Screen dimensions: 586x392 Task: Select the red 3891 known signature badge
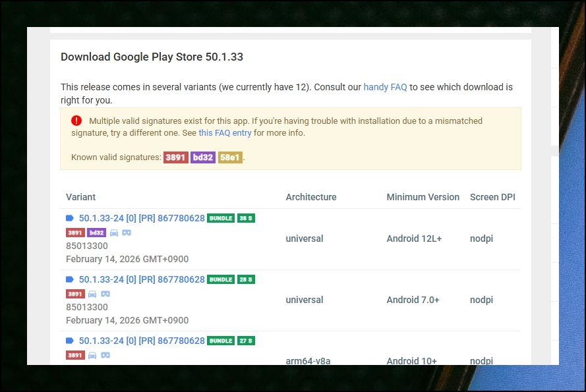click(x=175, y=157)
